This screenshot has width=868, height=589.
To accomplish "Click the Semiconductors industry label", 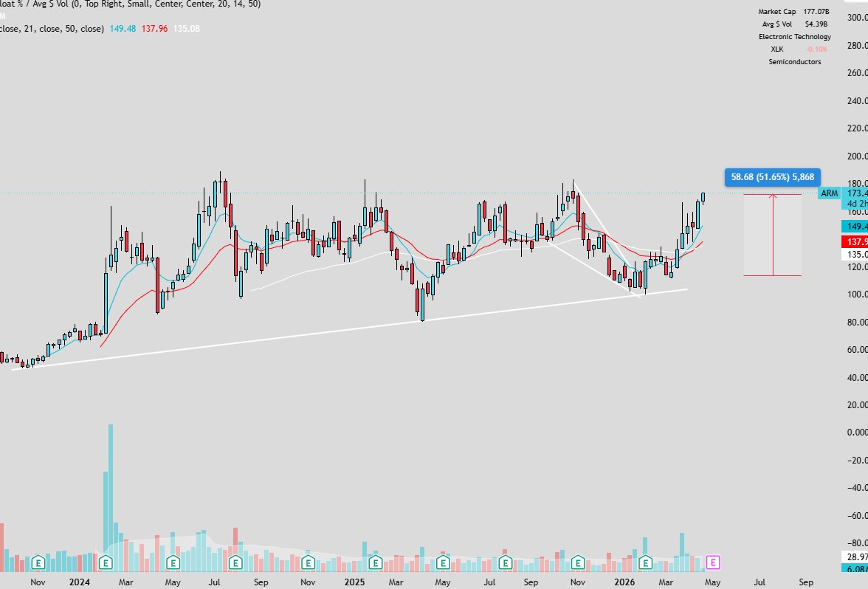I will coord(795,62).
